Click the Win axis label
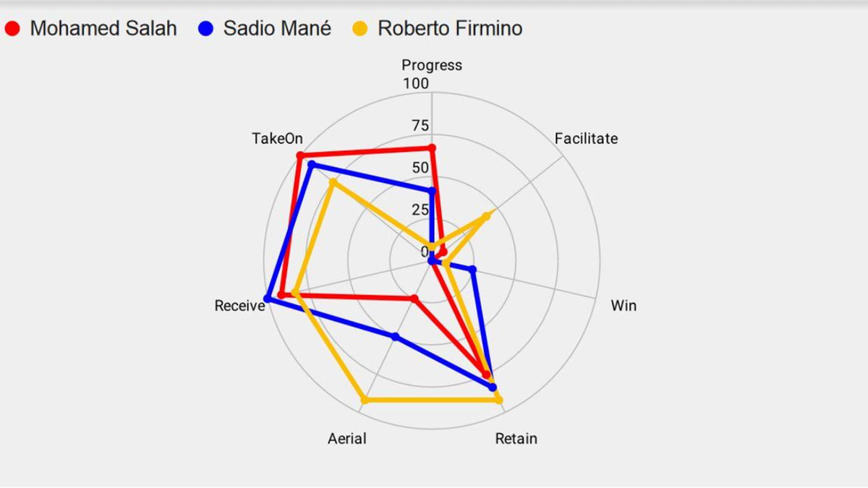868x488 pixels. pyautogui.click(x=624, y=305)
